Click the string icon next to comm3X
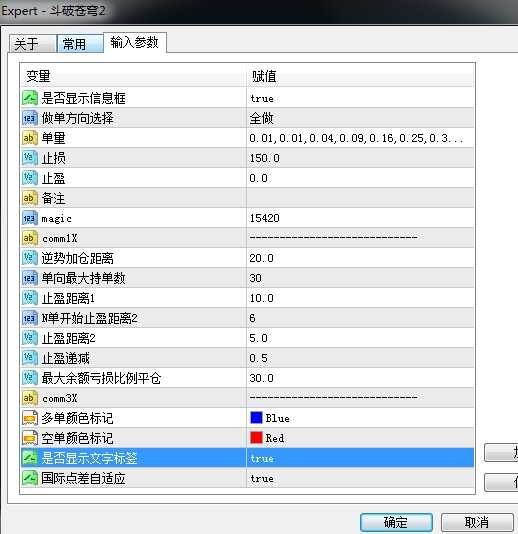This screenshot has width=518, height=534. (30, 398)
